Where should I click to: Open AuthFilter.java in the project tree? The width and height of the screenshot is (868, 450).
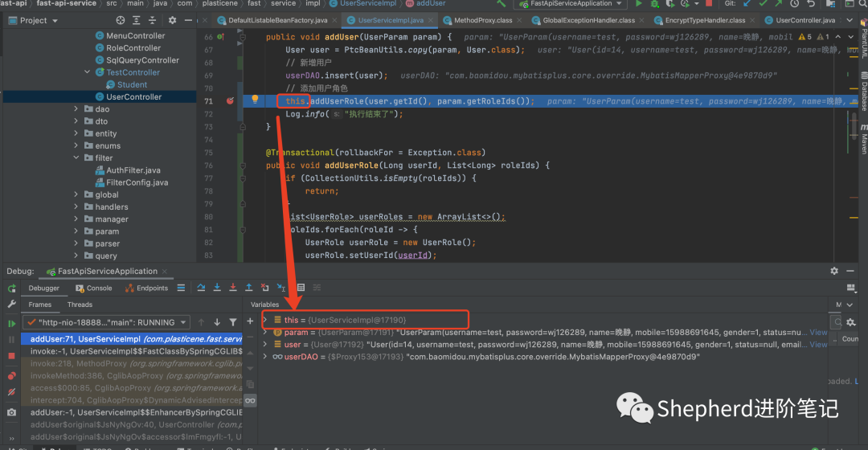coord(133,170)
